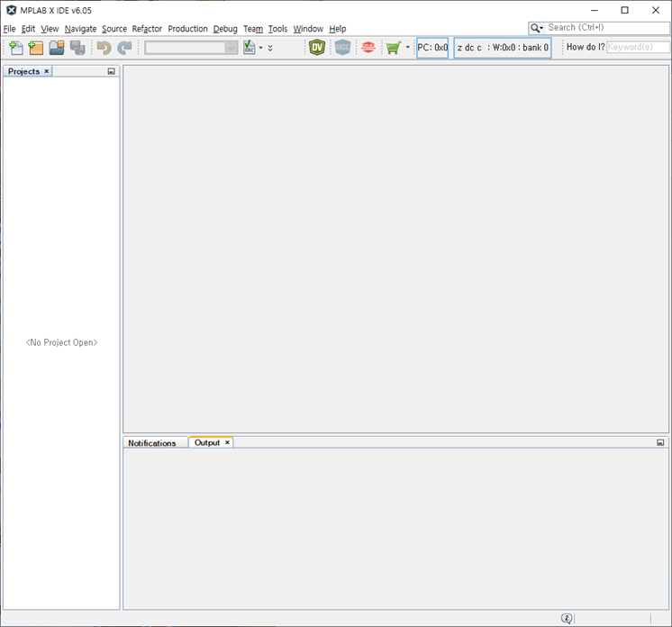This screenshot has width=672, height=627.
Task: Open the Refactor menu
Action: tap(147, 29)
